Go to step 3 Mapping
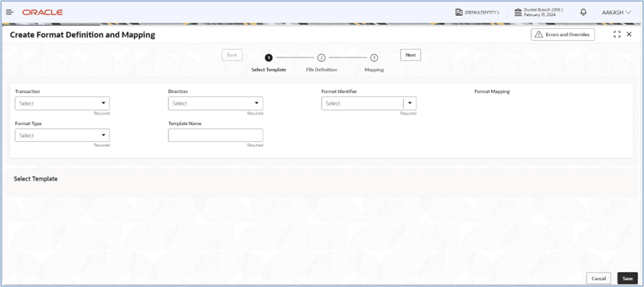The width and height of the screenshot is (644, 287). point(374,58)
